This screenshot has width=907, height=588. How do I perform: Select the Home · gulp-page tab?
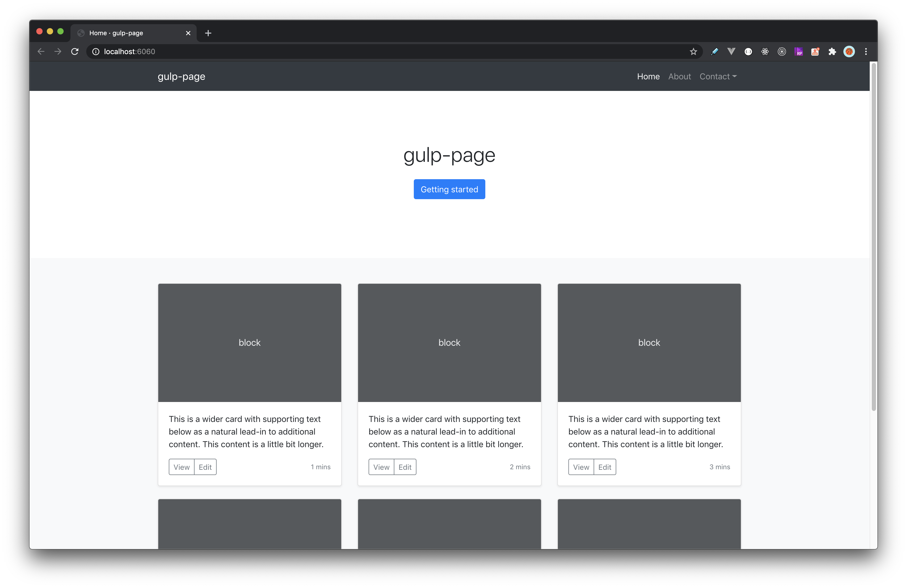click(x=133, y=33)
